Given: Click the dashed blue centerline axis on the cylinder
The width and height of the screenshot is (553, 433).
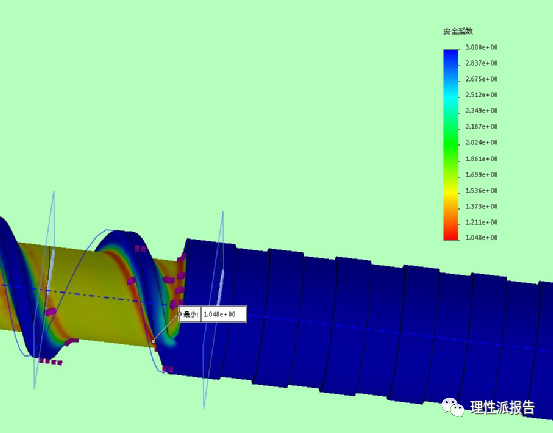Looking at the screenshot, I should click(388, 331).
